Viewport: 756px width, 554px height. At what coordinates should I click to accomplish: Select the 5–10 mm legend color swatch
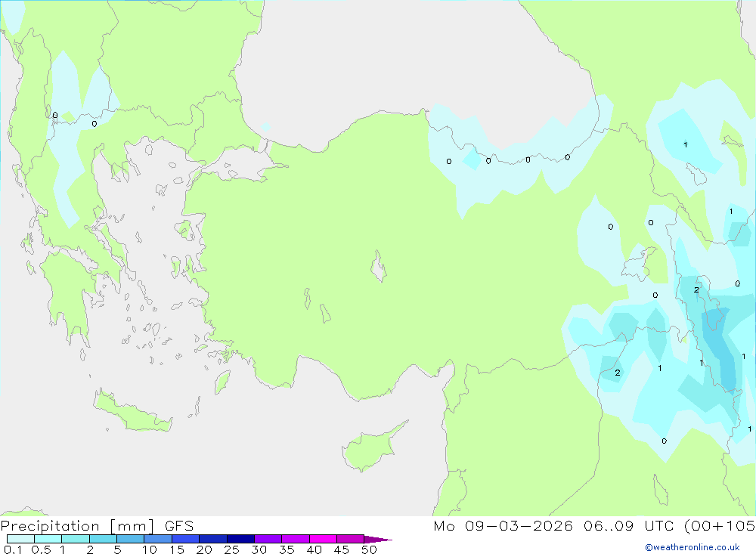pyautogui.click(x=130, y=539)
